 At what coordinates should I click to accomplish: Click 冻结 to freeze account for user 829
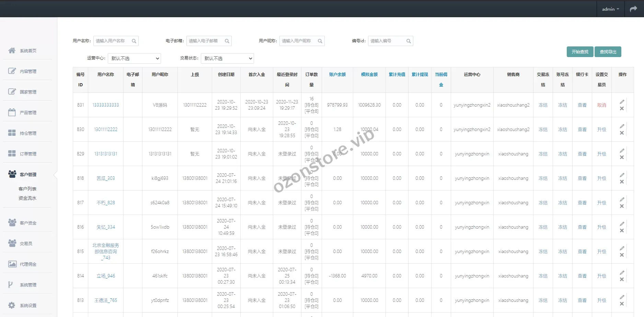click(563, 154)
